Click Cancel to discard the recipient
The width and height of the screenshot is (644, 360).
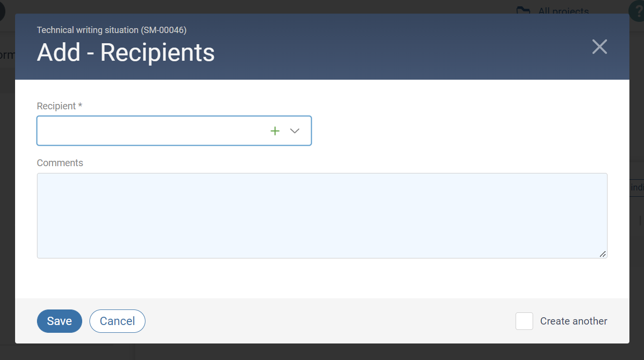point(117,321)
